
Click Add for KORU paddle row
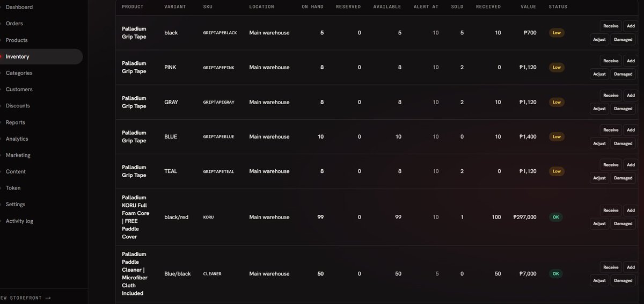tap(631, 211)
